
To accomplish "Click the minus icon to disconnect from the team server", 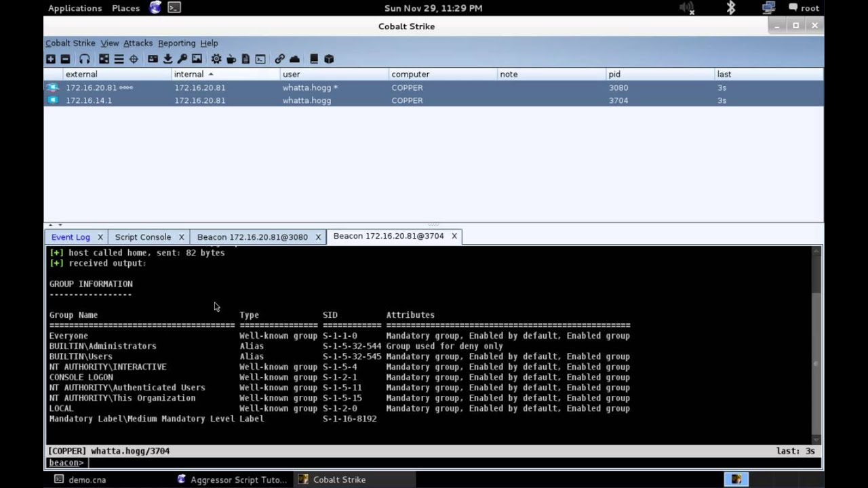I will pyautogui.click(x=65, y=59).
